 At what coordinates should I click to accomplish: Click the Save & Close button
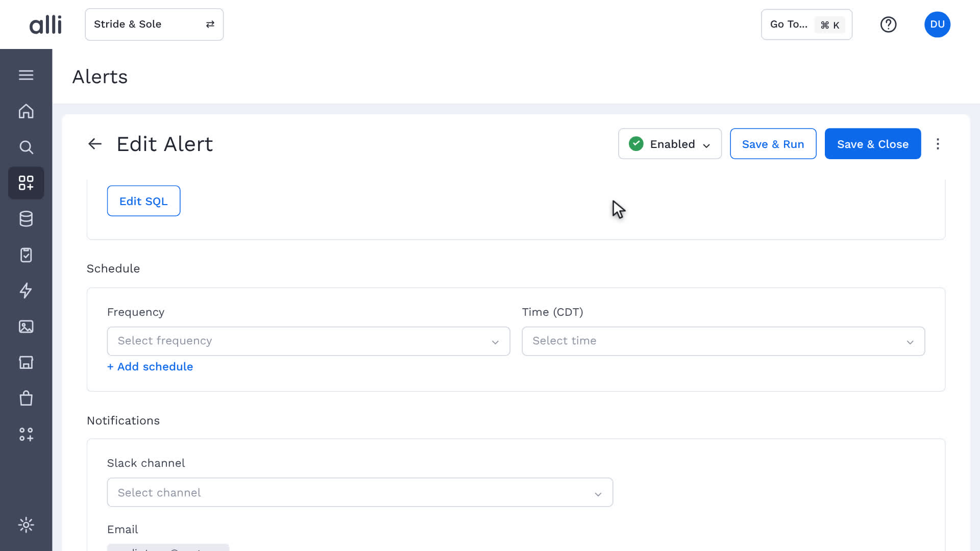coord(873,144)
